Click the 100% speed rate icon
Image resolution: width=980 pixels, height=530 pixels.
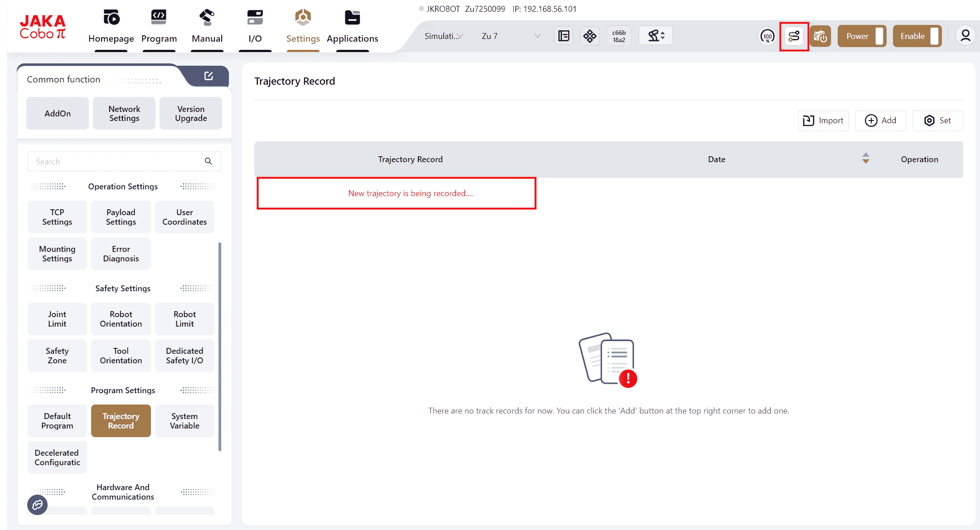(x=767, y=36)
